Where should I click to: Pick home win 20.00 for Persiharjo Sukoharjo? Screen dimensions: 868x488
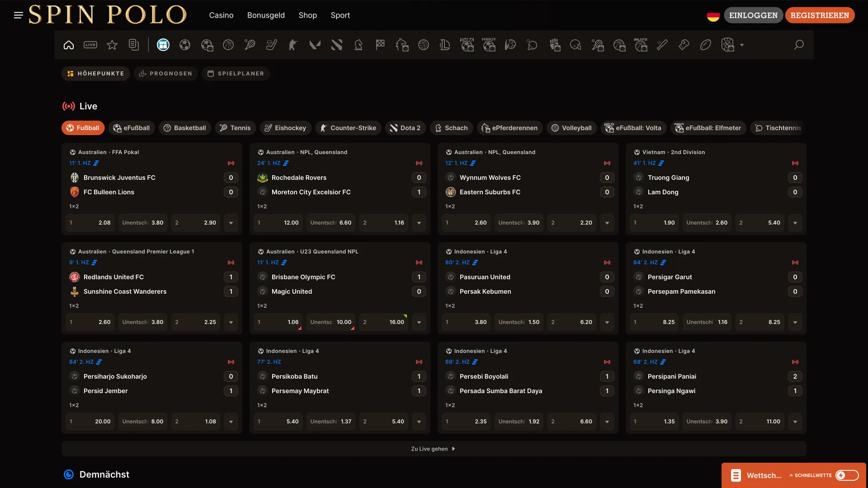pyautogui.click(x=90, y=422)
